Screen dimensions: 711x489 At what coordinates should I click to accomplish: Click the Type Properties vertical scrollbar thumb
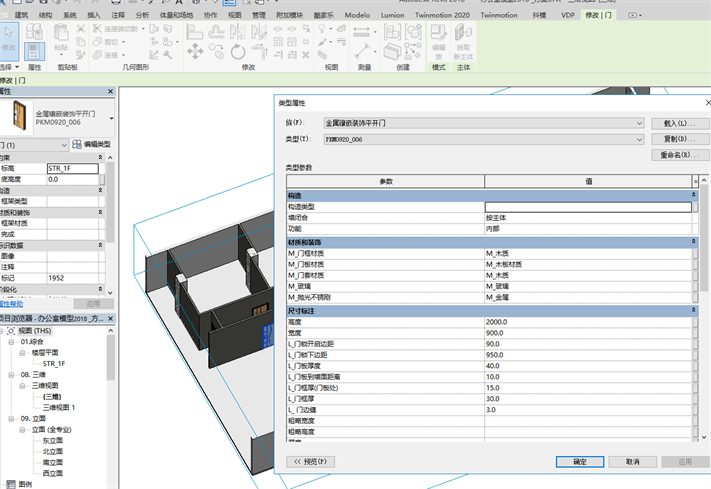pos(704,238)
